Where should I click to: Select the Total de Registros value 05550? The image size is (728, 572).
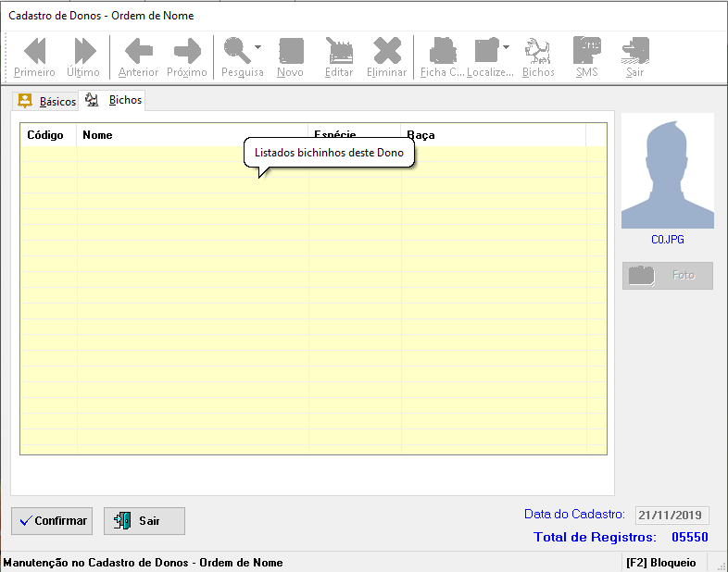click(x=689, y=537)
